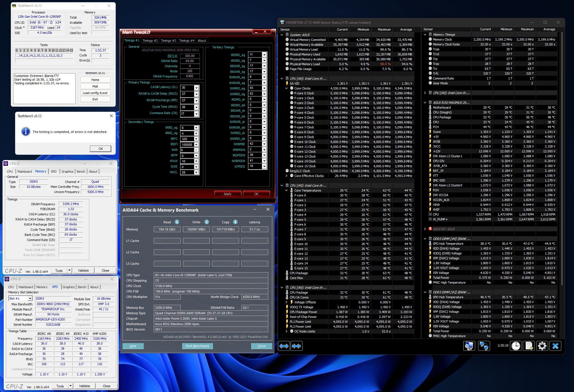Viewport: 574px width, 392px height.
Task: Click Load config & exit in TestMem5
Action: (x=95, y=93)
